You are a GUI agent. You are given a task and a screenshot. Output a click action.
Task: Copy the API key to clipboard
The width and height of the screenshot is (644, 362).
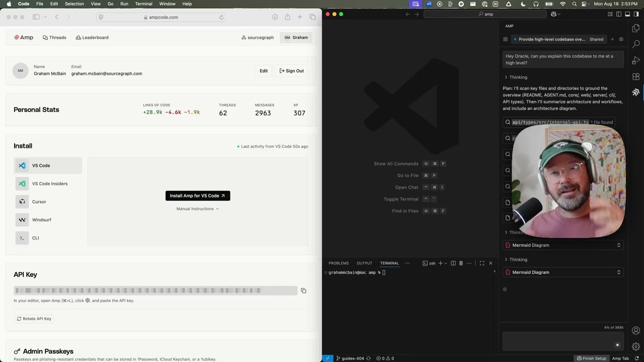point(303,291)
